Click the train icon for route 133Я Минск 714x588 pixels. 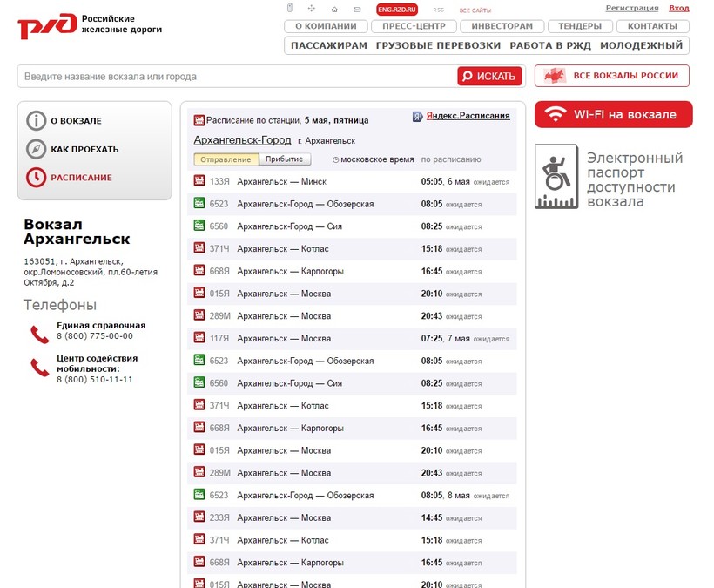(x=199, y=181)
